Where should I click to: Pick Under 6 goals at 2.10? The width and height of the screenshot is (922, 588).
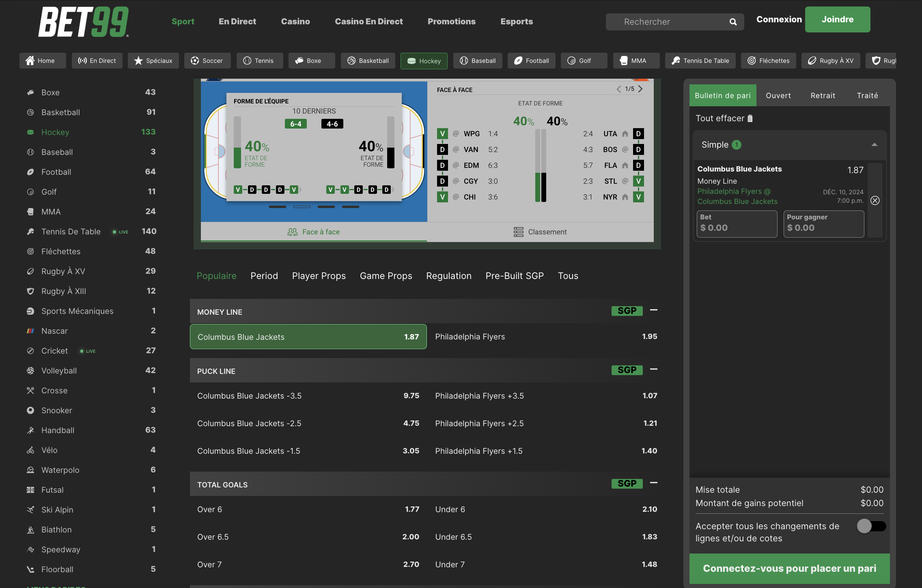546,509
